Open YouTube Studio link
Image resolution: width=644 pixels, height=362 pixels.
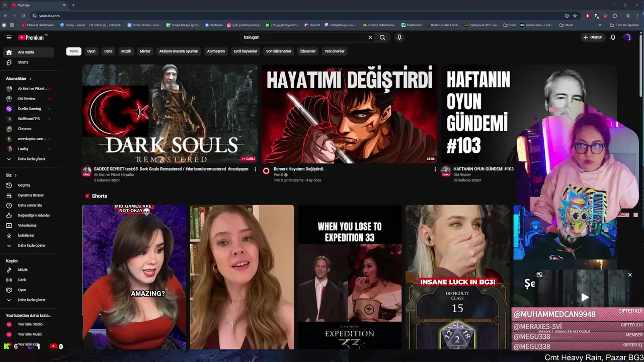pyautogui.click(x=29, y=324)
